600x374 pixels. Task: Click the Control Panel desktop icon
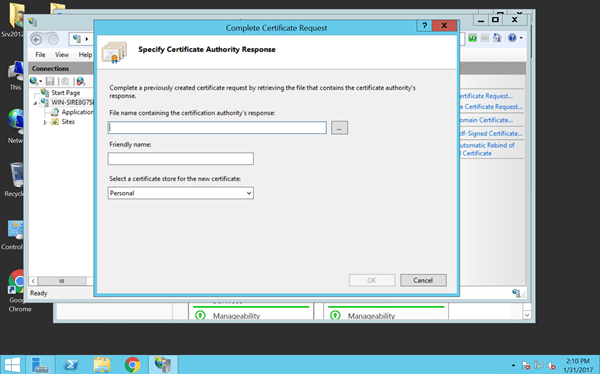click(12, 235)
